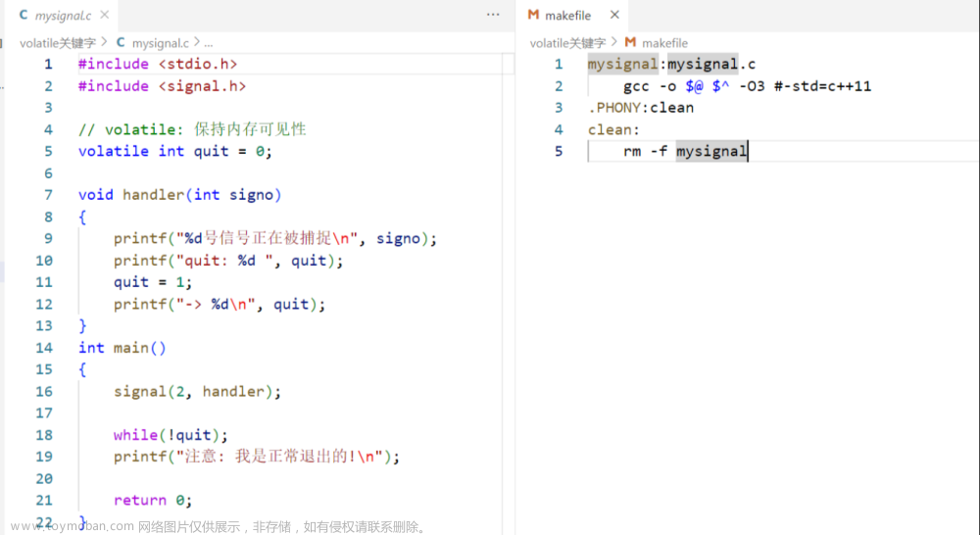The height and width of the screenshot is (535, 980).
Task: Select mysignal.c in the left breadcrumb
Action: pyautogui.click(x=160, y=43)
